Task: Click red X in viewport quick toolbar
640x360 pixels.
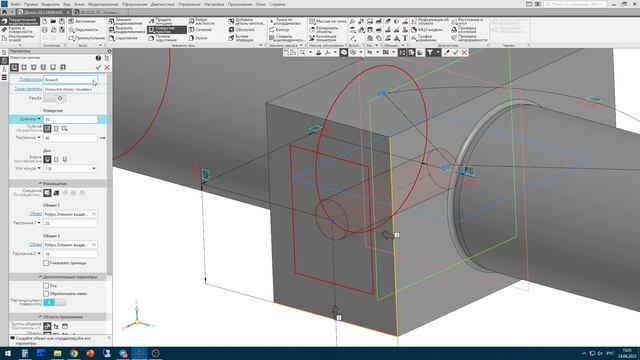Action: (464, 52)
